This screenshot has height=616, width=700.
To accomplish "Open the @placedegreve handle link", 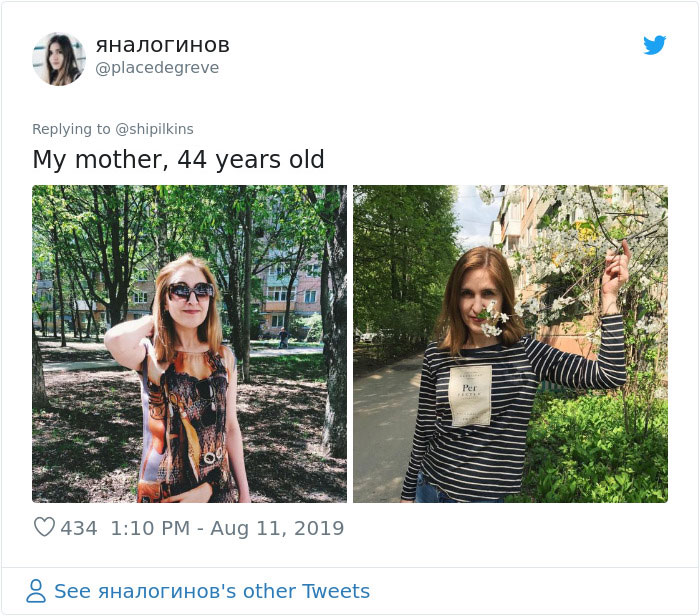I will [x=157, y=68].
